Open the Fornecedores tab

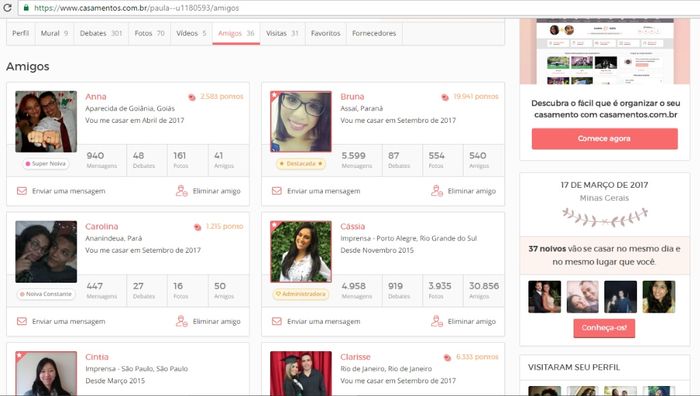pos(374,33)
